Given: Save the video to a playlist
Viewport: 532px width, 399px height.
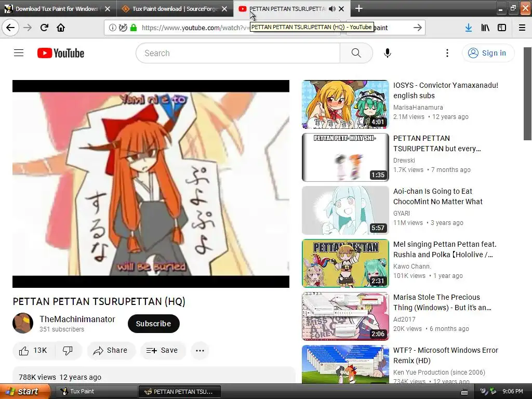Looking at the screenshot, I should pos(162,350).
